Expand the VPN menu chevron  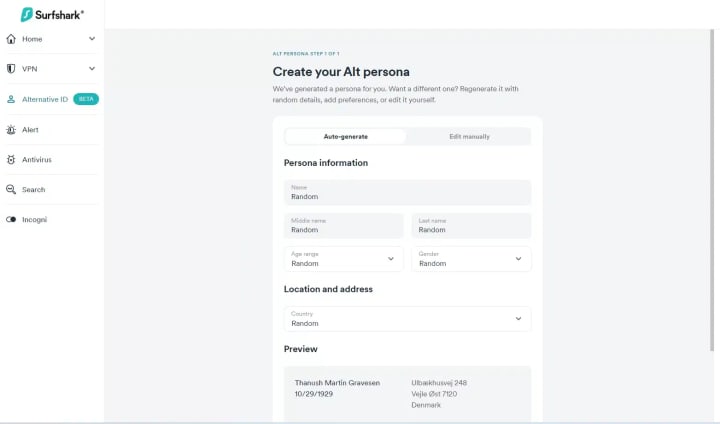pyautogui.click(x=92, y=69)
